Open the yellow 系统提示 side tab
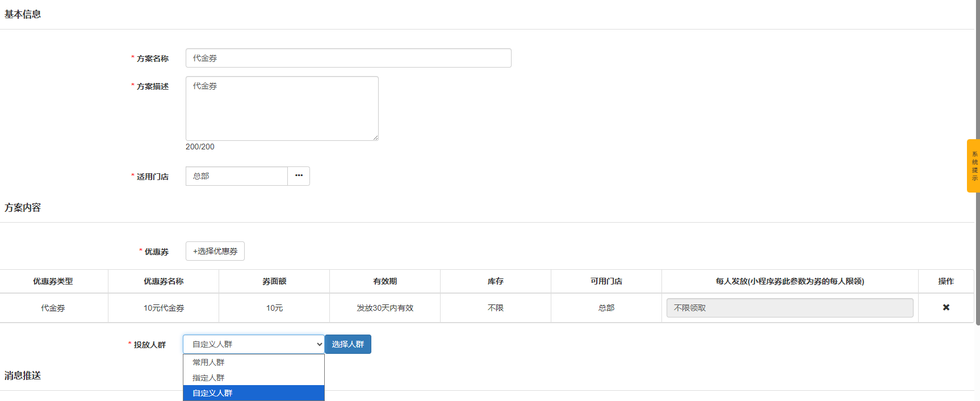 tap(973, 166)
